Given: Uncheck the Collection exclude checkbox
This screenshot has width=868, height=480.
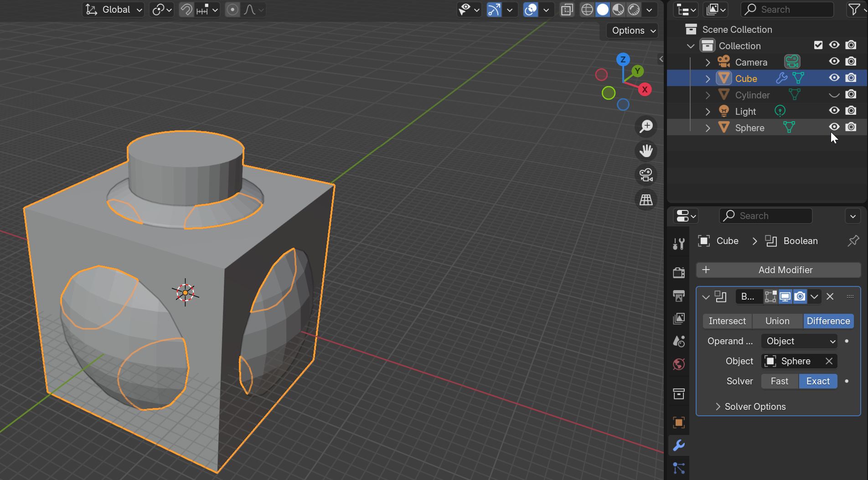Looking at the screenshot, I should click(818, 45).
